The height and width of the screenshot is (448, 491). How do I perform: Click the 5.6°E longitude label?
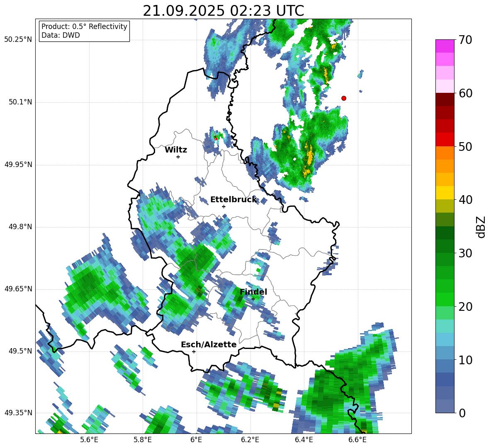click(x=89, y=440)
